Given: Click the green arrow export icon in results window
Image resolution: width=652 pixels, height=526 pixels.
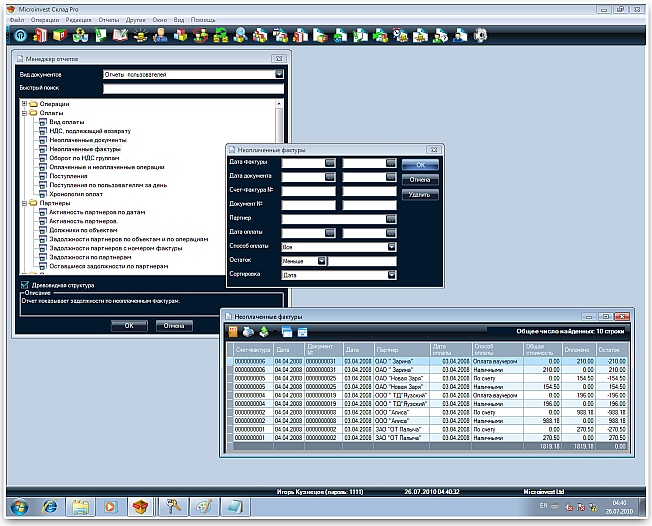Looking at the screenshot, I should pyautogui.click(x=264, y=331).
